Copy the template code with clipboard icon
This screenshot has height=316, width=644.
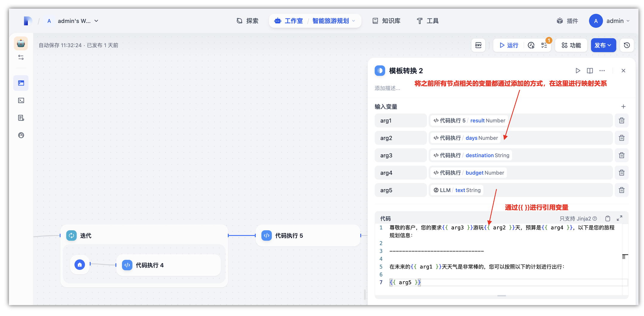[608, 219]
